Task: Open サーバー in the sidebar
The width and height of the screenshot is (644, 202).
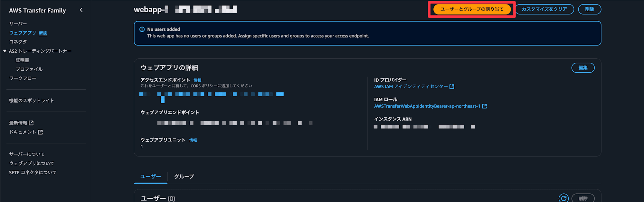Action: pyautogui.click(x=18, y=24)
